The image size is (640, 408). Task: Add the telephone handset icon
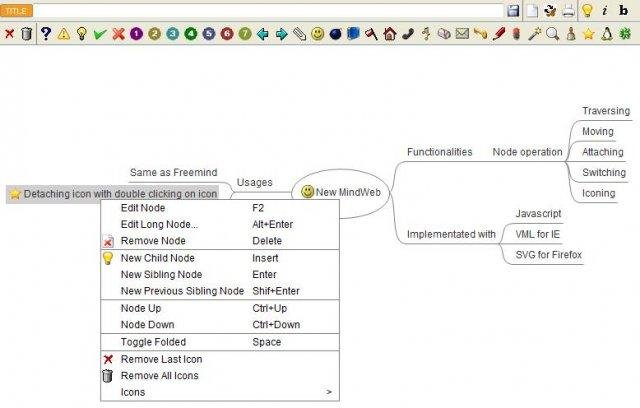pyautogui.click(x=408, y=33)
